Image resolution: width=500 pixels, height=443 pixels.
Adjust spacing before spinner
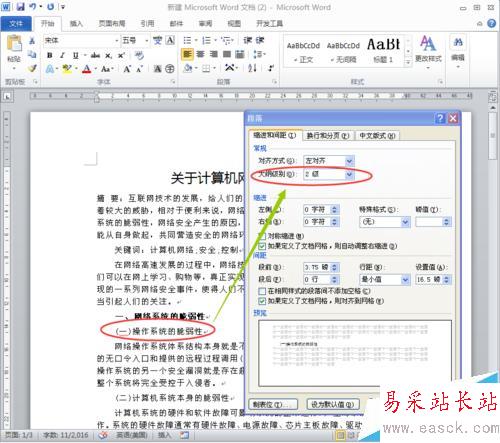tap(334, 267)
